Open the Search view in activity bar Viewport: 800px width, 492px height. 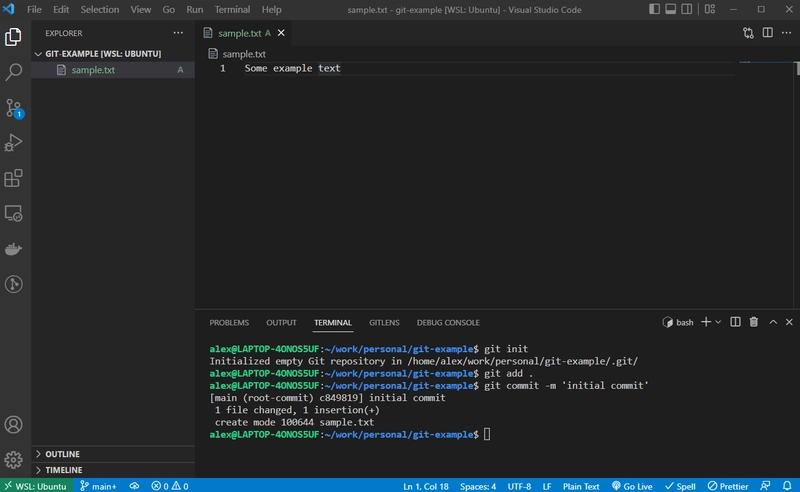13,72
